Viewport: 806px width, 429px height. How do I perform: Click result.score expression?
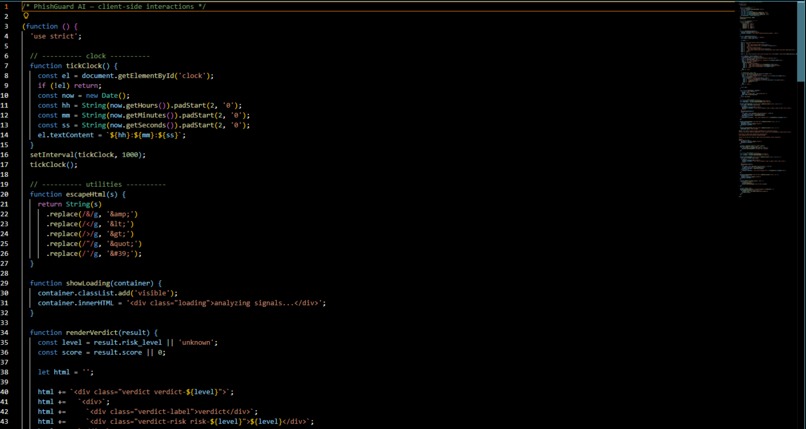(118, 352)
